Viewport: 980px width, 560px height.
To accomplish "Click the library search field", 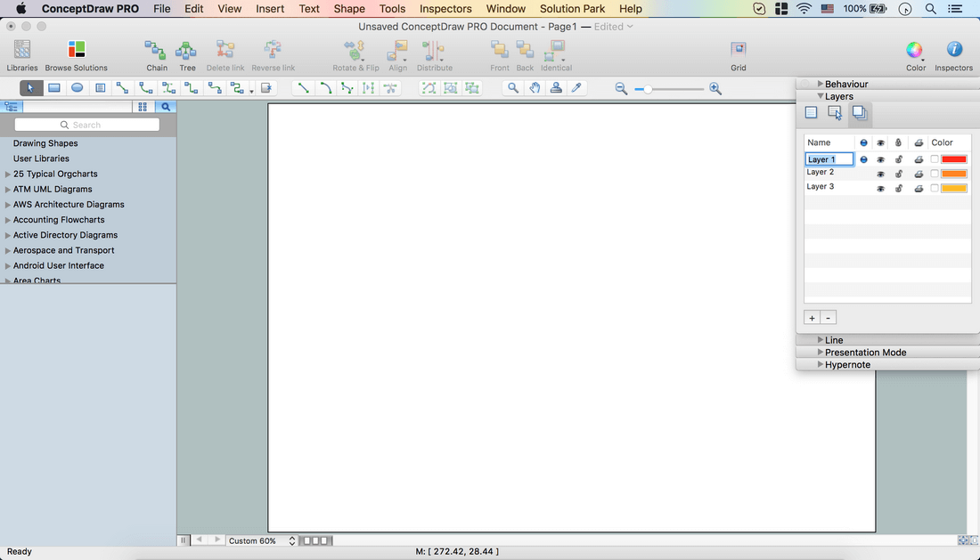I will coord(87,125).
